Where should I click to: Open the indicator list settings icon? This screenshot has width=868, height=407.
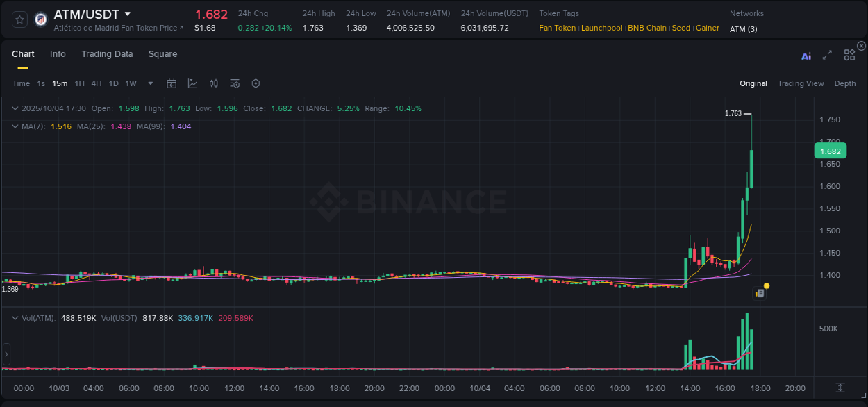(235, 83)
